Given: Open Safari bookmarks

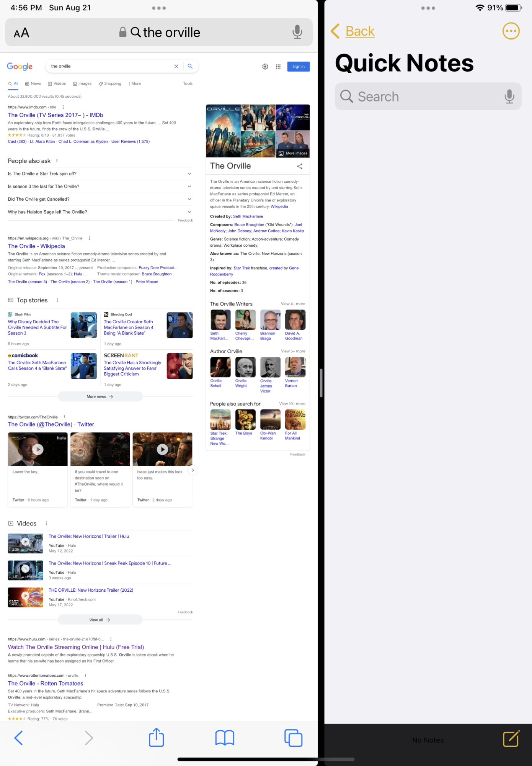Looking at the screenshot, I should coord(225,738).
